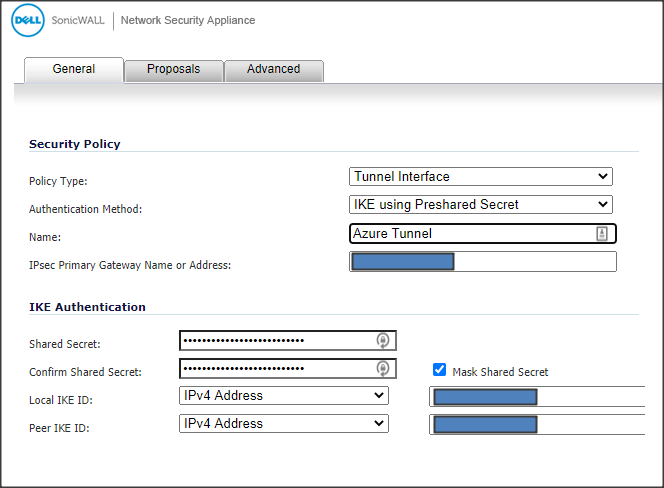Open the Advanced tab

coord(273,70)
